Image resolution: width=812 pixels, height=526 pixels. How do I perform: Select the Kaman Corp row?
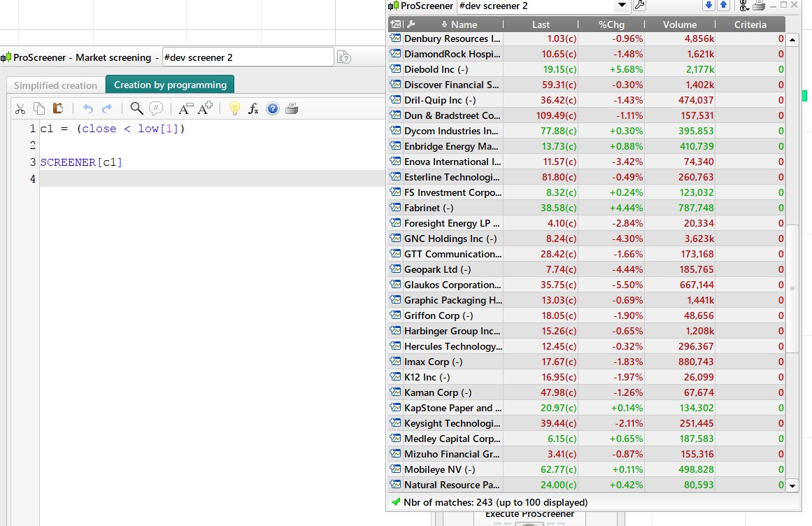[x=587, y=392]
